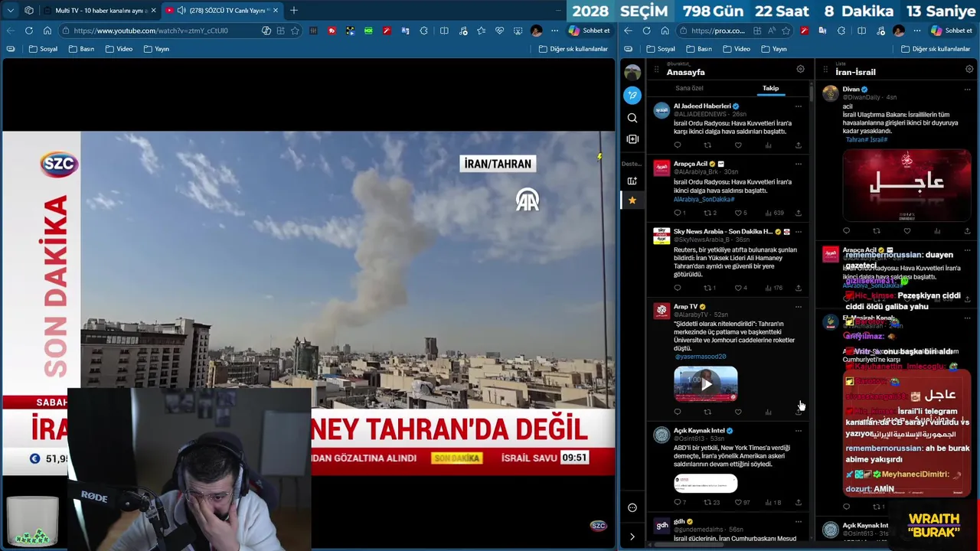Open profile avatar in X Pro sidebar
980x551 pixels.
pos(632,73)
